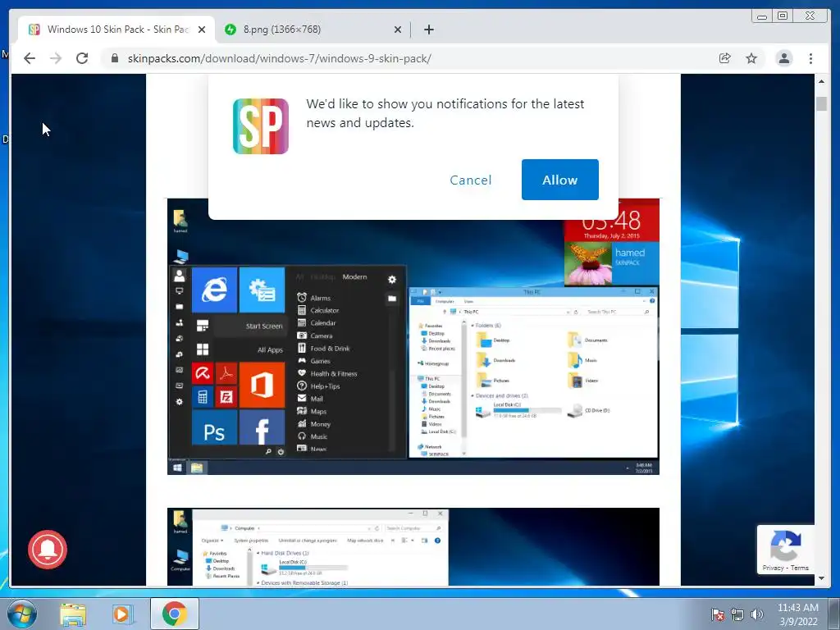Bookmark this page with star icon
The image size is (840, 630).
point(751,58)
